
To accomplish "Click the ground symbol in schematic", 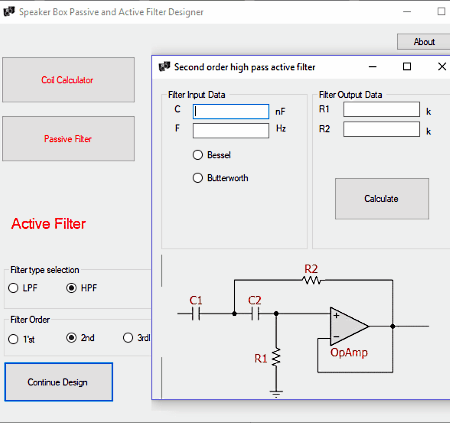I will click(276, 394).
